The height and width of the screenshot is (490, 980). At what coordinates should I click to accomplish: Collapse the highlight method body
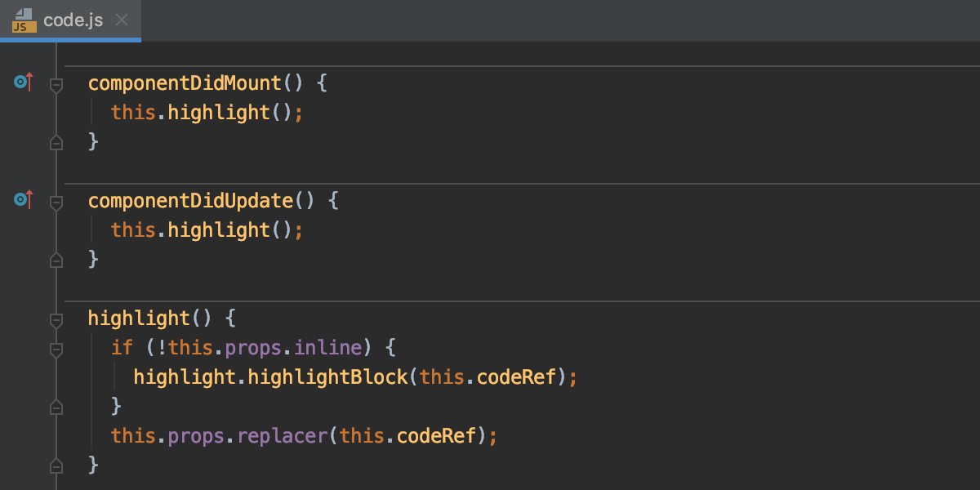point(56,320)
